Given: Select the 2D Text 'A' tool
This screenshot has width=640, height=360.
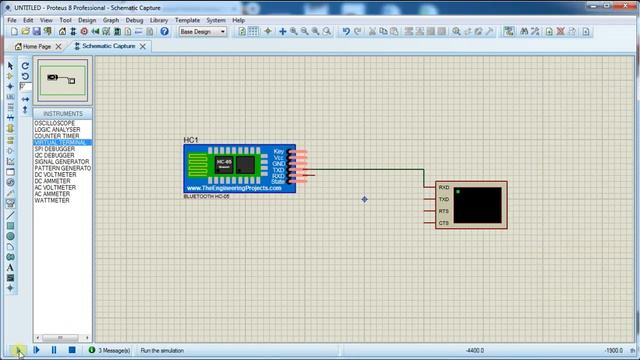Looking at the screenshot, I should (10, 268).
